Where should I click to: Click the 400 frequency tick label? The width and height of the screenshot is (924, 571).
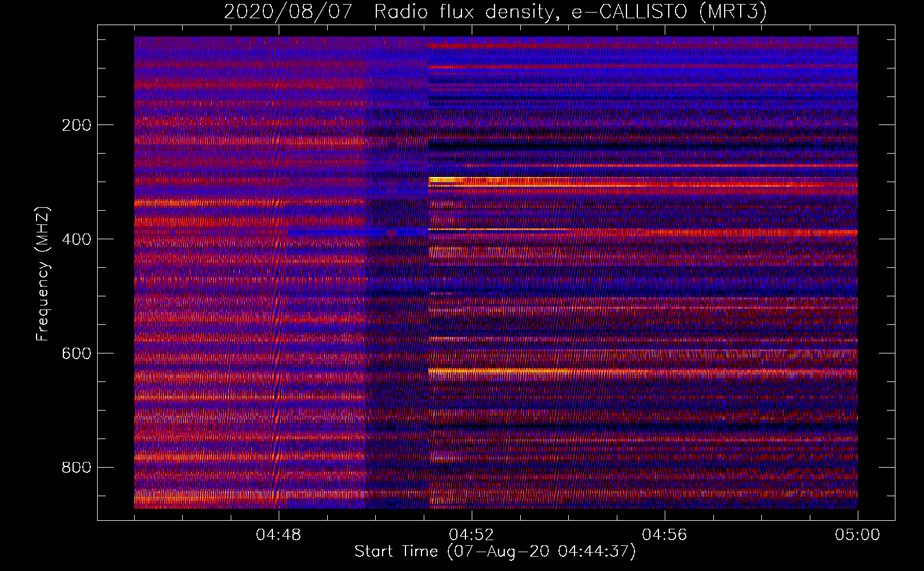coord(76,239)
